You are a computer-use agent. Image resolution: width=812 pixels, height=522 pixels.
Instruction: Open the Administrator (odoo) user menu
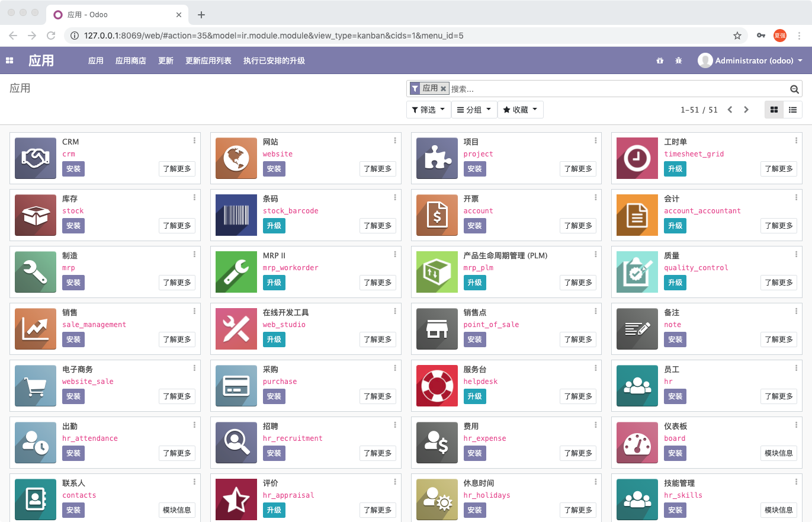point(750,60)
